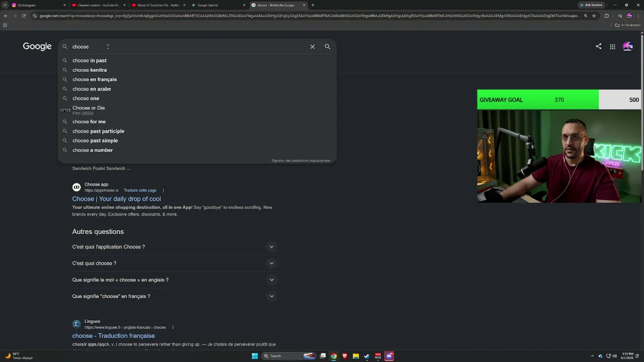Image resolution: width=644 pixels, height=362 pixels.
Task: Click in the Google search input field
Action: tap(189, 47)
